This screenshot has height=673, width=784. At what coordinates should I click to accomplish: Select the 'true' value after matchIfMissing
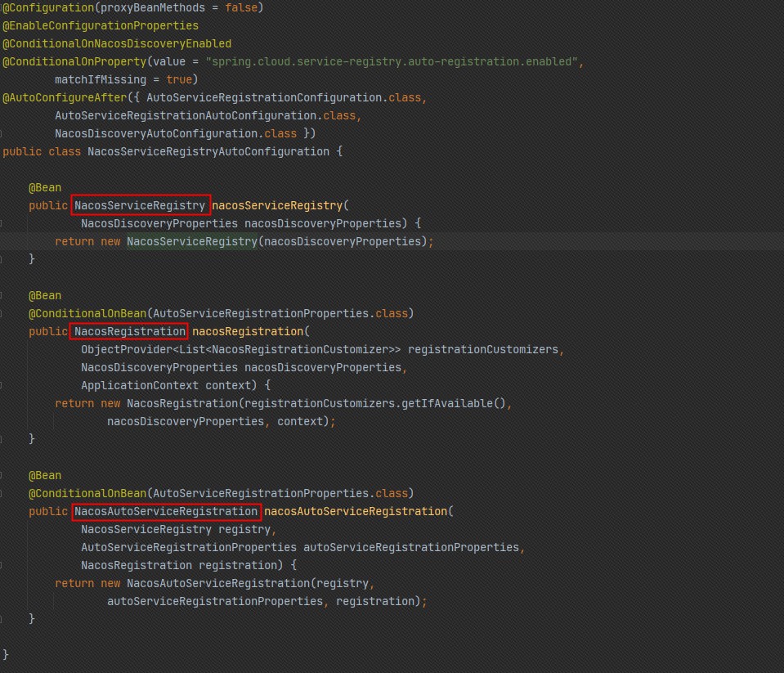pyautogui.click(x=179, y=79)
